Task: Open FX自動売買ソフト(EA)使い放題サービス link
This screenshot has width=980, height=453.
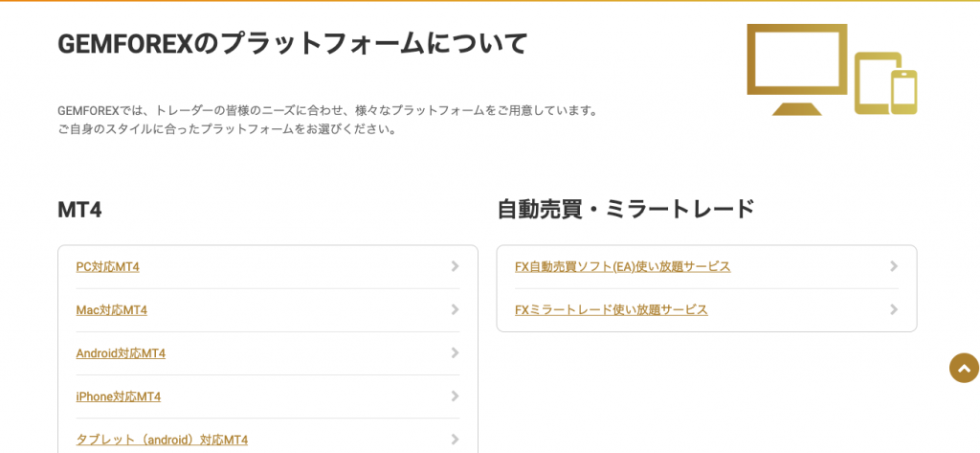Action: [622, 267]
